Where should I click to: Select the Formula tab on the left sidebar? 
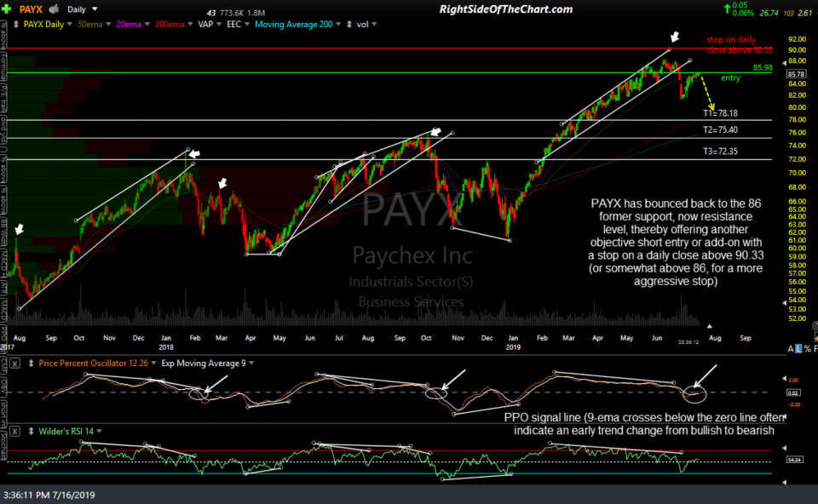point(4,66)
